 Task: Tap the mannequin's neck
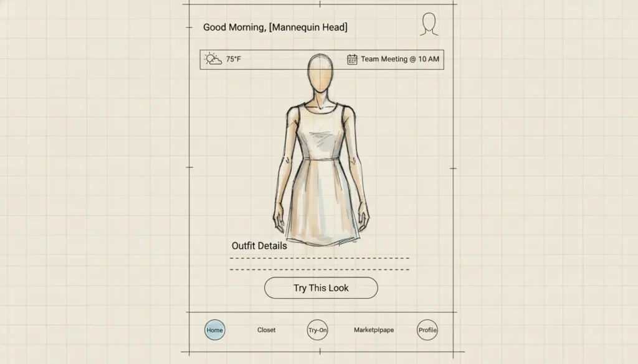(321, 100)
